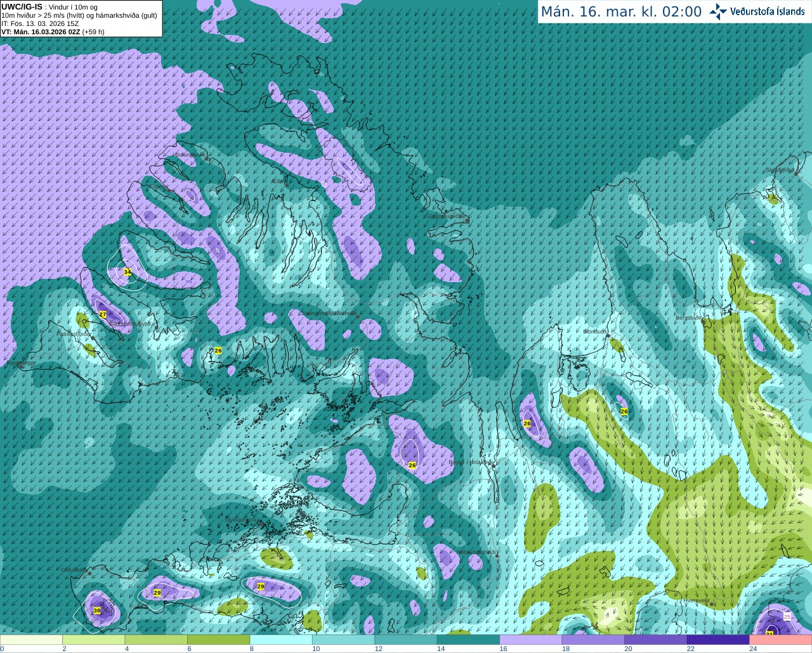Click the Hveravellir station label
The image size is (812, 653).
pos(697,600)
